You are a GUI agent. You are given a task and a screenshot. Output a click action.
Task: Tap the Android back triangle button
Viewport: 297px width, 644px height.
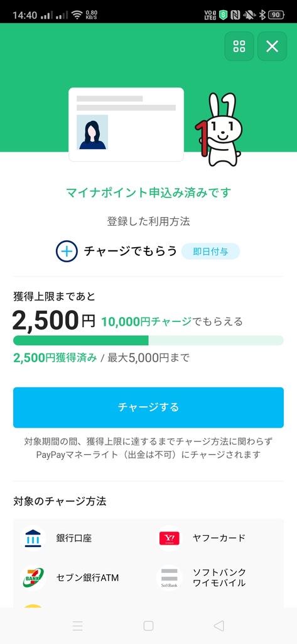click(219, 626)
